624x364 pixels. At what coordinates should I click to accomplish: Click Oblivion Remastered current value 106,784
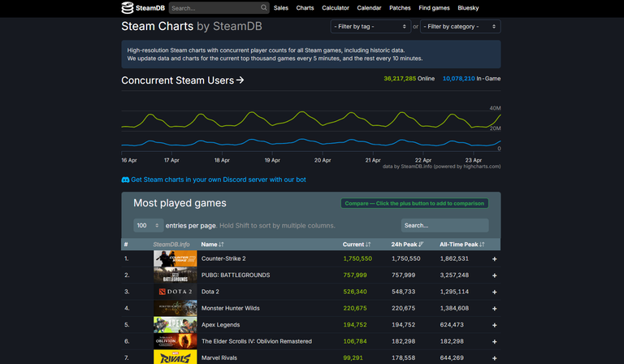[355, 341]
